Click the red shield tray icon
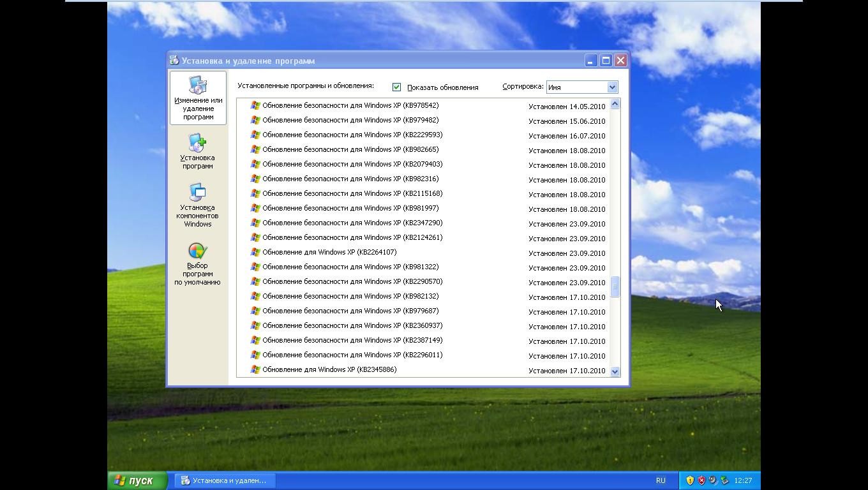This screenshot has height=490, width=868. (701, 480)
